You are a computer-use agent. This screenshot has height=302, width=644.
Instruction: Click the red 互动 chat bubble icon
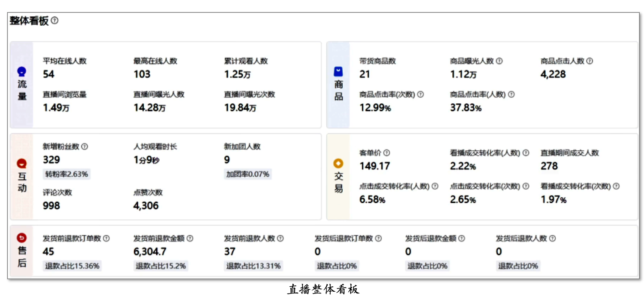pyautogui.click(x=22, y=163)
